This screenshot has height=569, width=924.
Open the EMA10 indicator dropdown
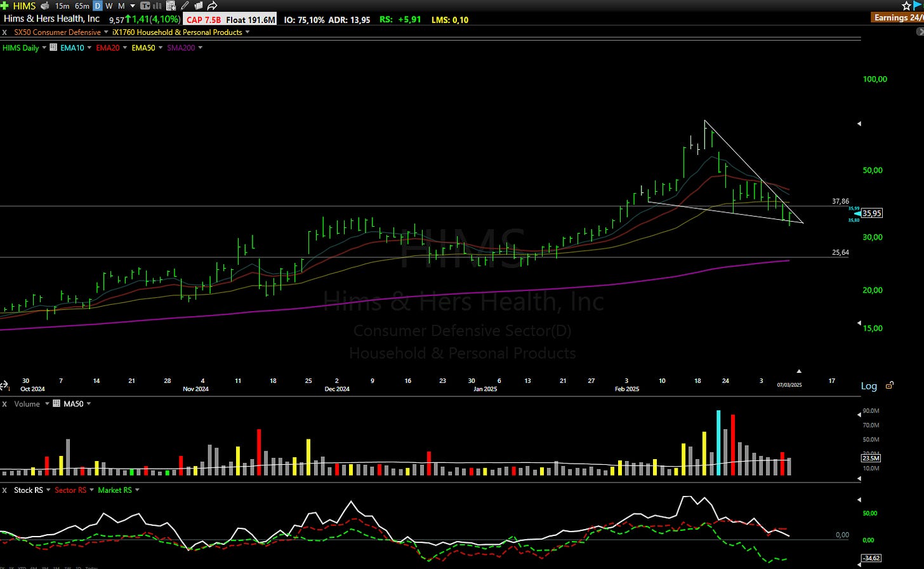click(x=89, y=48)
